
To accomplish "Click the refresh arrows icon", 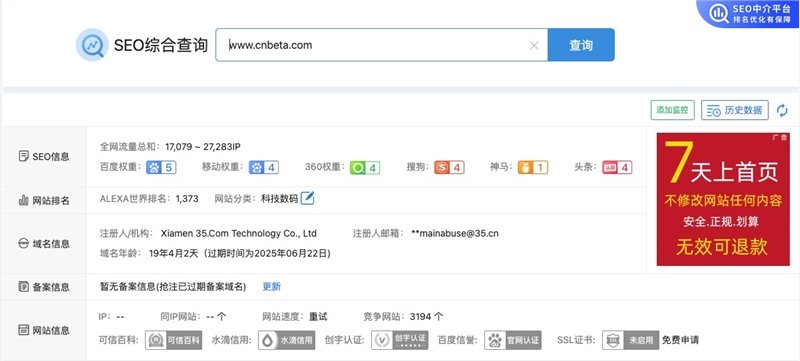I will point(782,110).
